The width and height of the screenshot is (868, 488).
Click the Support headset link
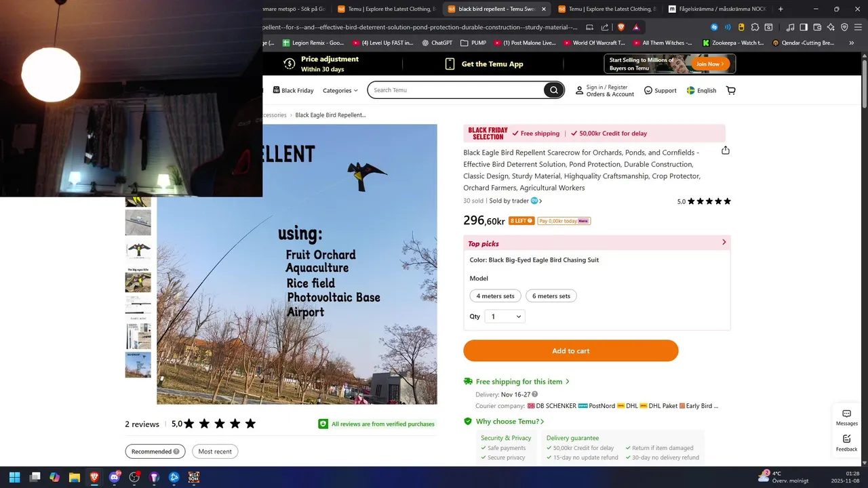(660, 90)
